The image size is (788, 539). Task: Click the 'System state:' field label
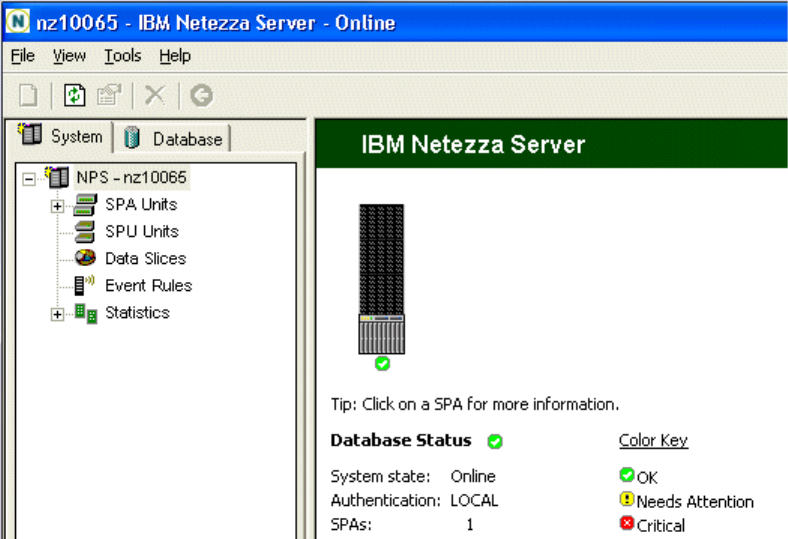380,476
